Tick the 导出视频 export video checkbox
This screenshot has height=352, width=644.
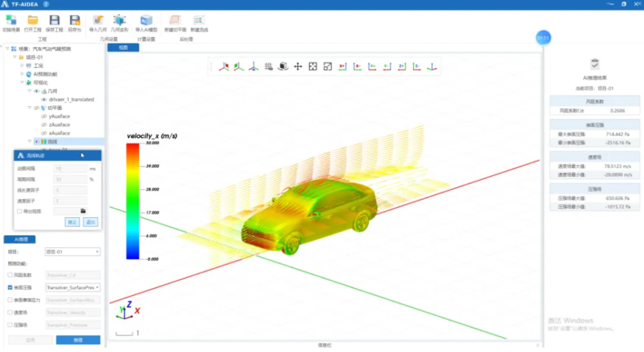(20, 211)
